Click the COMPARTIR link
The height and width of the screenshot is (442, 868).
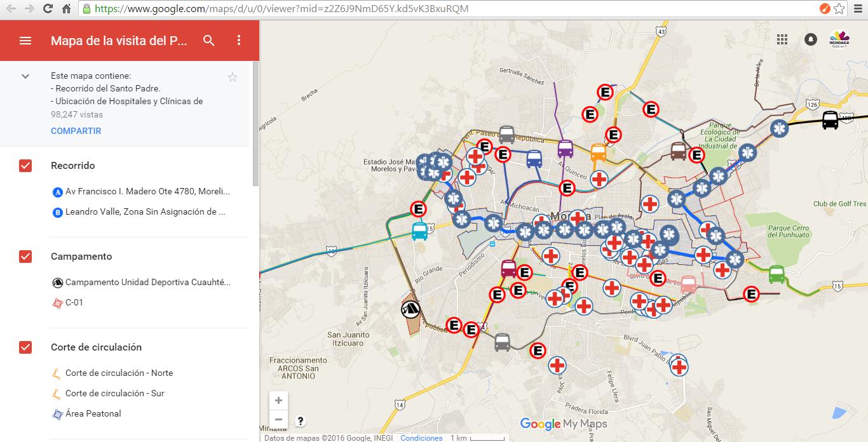pyautogui.click(x=76, y=131)
